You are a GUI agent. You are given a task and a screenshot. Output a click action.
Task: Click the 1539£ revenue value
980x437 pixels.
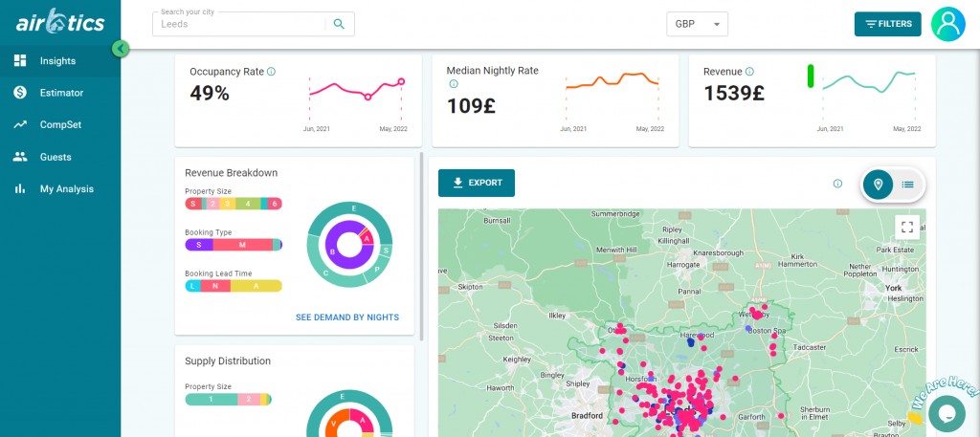tap(734, 93)
